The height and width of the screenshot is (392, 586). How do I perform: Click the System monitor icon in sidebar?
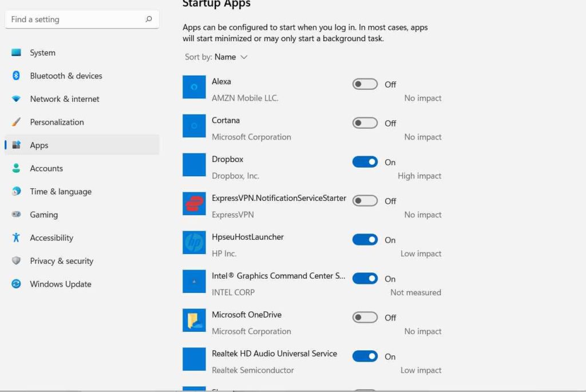point(16,52)
